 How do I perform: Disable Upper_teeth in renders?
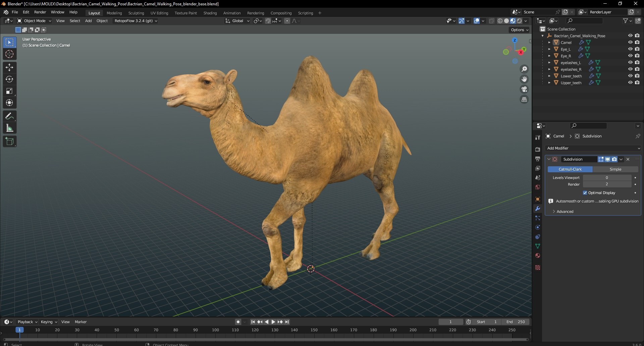(637, 82)
